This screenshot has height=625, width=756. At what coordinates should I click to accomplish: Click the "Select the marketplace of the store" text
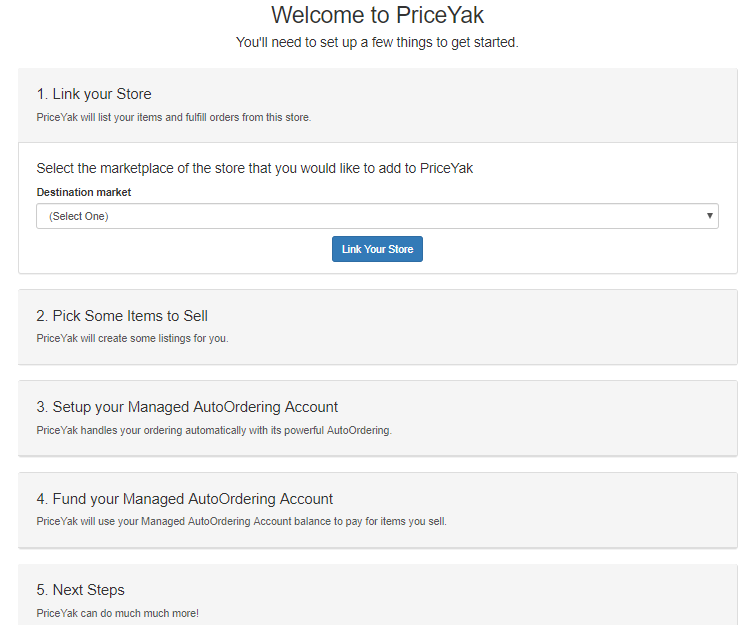[255, 168]
